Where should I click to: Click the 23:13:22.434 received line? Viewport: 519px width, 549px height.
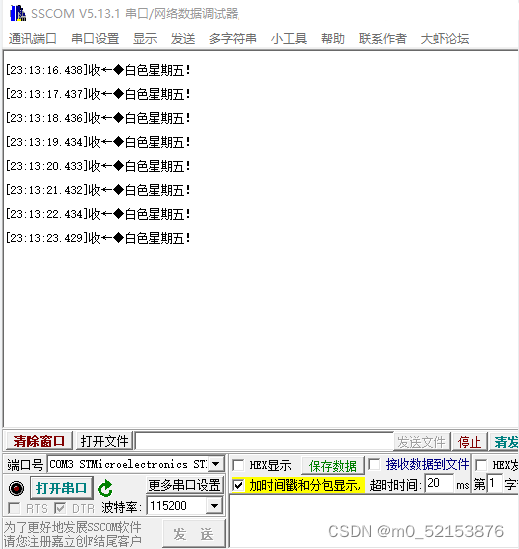98,214
